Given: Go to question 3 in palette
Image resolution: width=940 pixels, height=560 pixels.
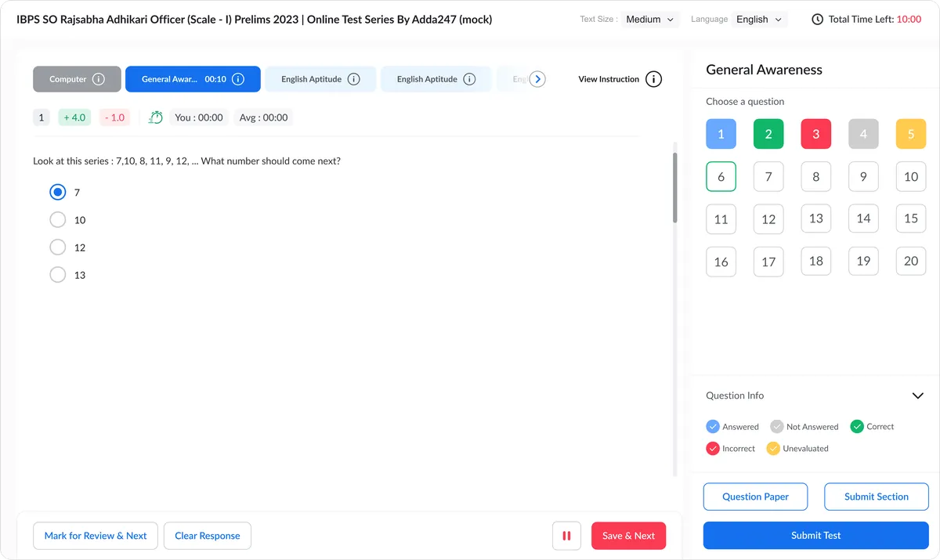Looking at the screenshot, I should point(815,134).
